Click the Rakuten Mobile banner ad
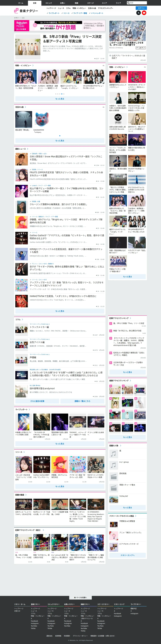 [60, 26]
